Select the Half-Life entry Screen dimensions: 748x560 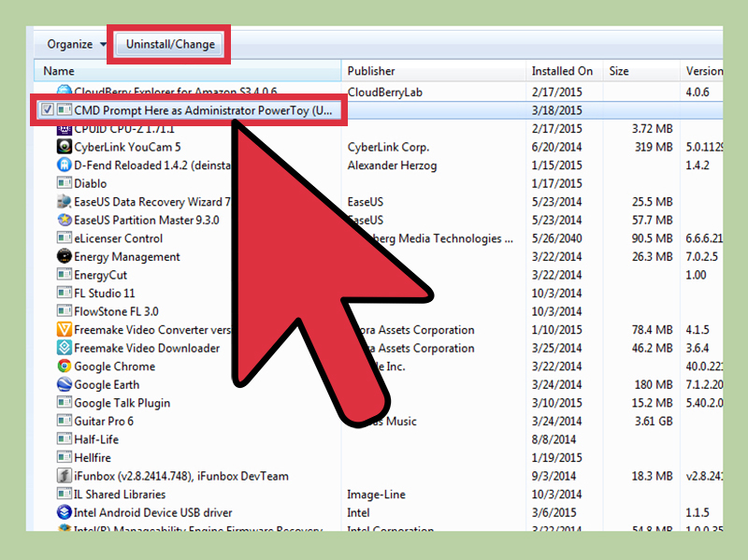coord(96,439)
